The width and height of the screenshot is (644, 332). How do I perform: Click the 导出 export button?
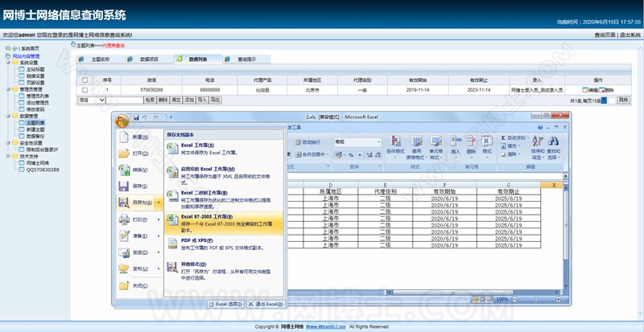(215, 100)
